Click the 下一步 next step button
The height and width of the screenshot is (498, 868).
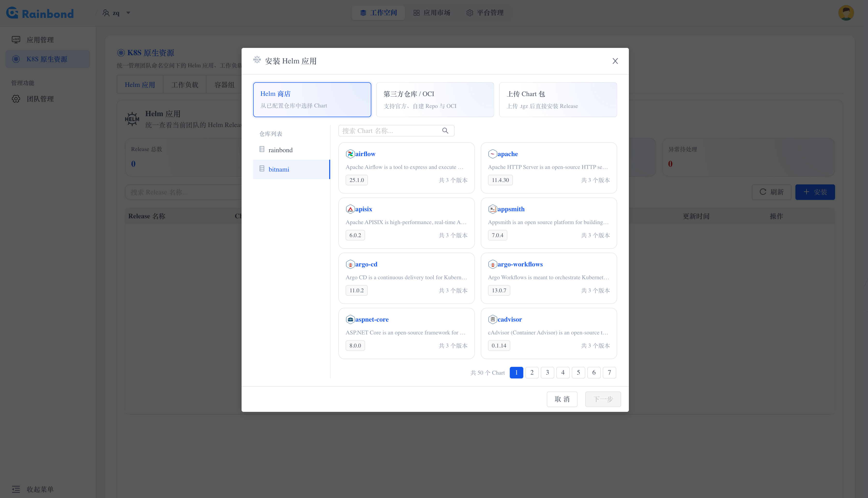(x=603, y=399)
